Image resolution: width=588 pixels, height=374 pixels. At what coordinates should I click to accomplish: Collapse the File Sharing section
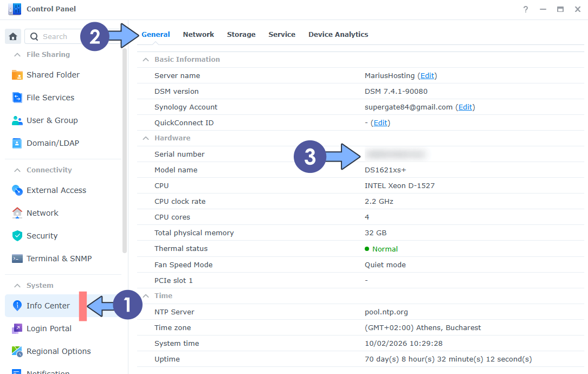[x=17, y=55]
